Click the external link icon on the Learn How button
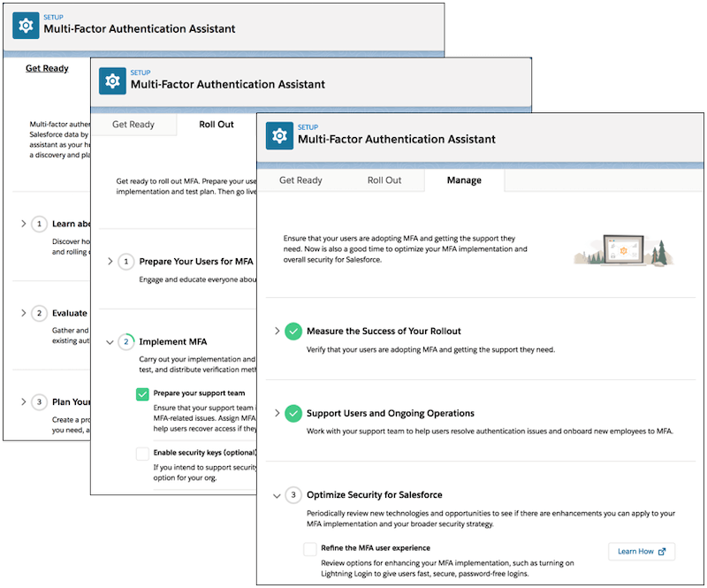The width and height of the screenshot is (707, 588). [662, 552]
